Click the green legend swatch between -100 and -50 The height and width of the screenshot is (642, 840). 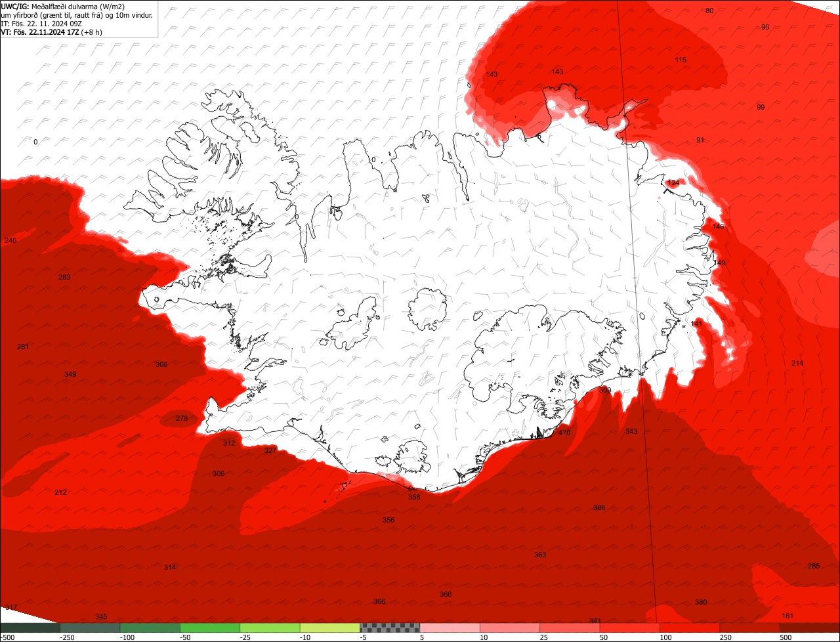(x=150, y=628)
